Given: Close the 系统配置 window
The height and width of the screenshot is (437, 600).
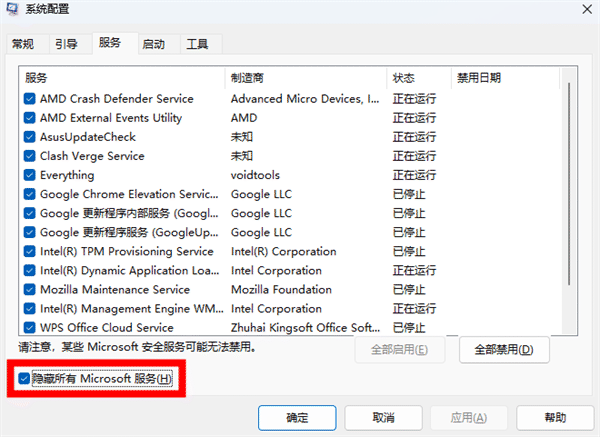Looking at the screenshot, I should point(587,9).
